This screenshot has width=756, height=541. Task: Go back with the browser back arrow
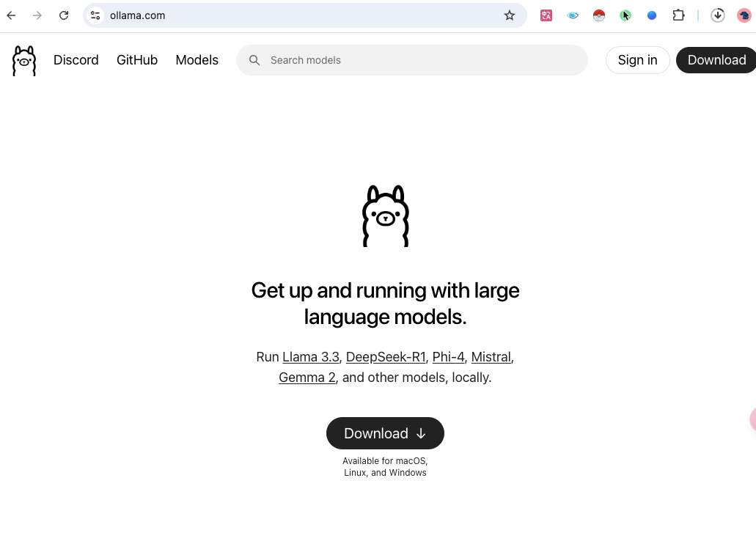(x=11, y=15)
